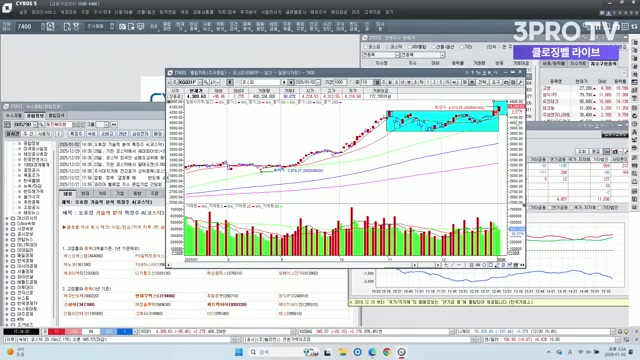The image size is (640, 360).
Task: Select the 기타 radio button in index window
Action: click(x=462, y=47)
